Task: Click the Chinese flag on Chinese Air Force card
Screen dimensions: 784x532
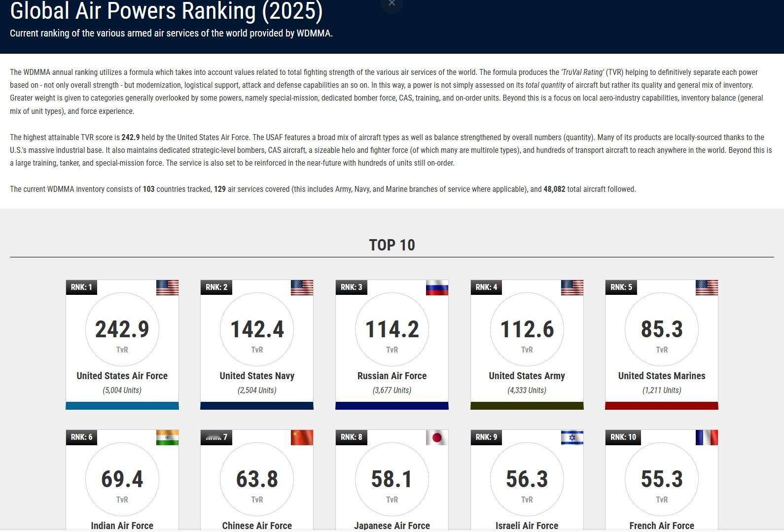Action: 302,437
